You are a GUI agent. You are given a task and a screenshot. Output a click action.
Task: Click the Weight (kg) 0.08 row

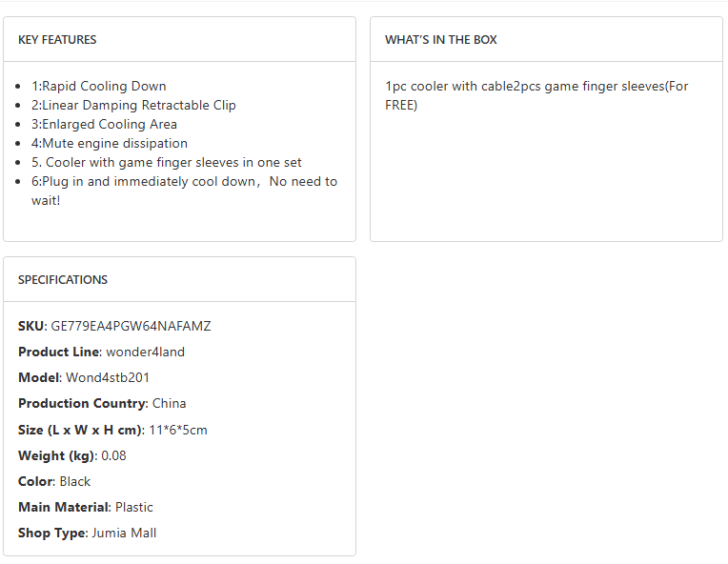click(72, 455)
